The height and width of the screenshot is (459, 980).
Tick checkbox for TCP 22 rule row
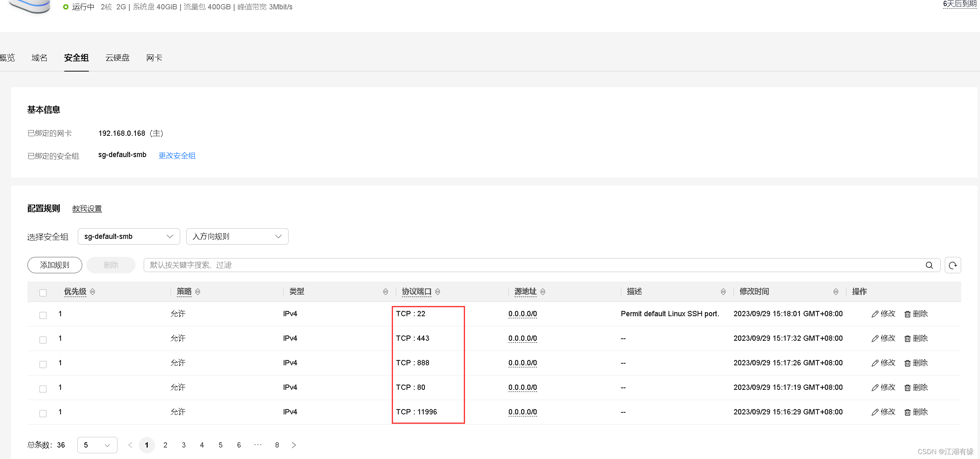pos(43,315)
